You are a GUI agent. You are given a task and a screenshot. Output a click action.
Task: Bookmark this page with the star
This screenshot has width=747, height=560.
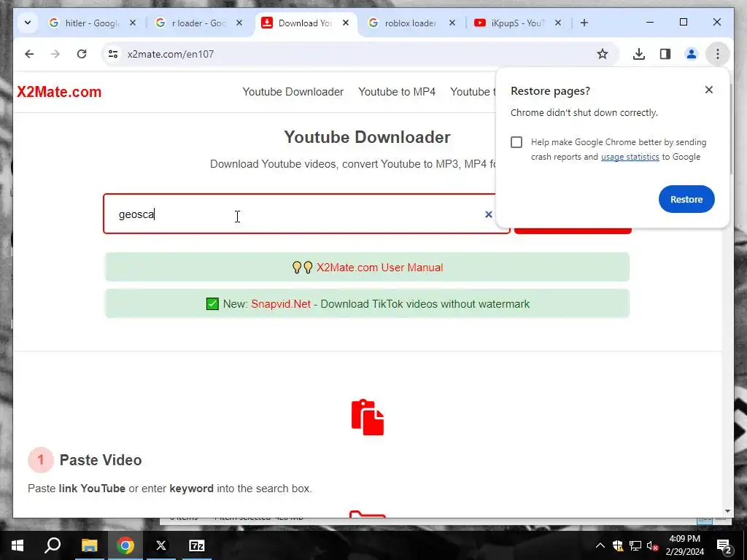coord(602,54)
